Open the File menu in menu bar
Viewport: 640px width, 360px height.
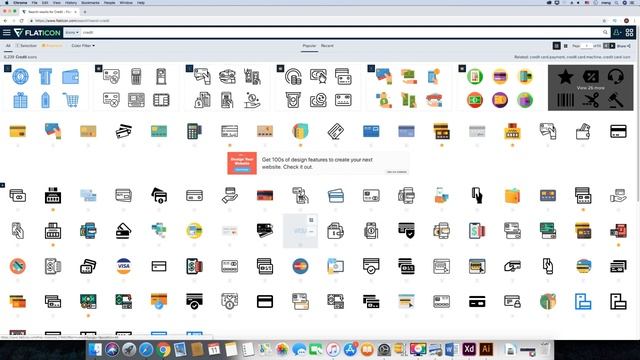35,2
